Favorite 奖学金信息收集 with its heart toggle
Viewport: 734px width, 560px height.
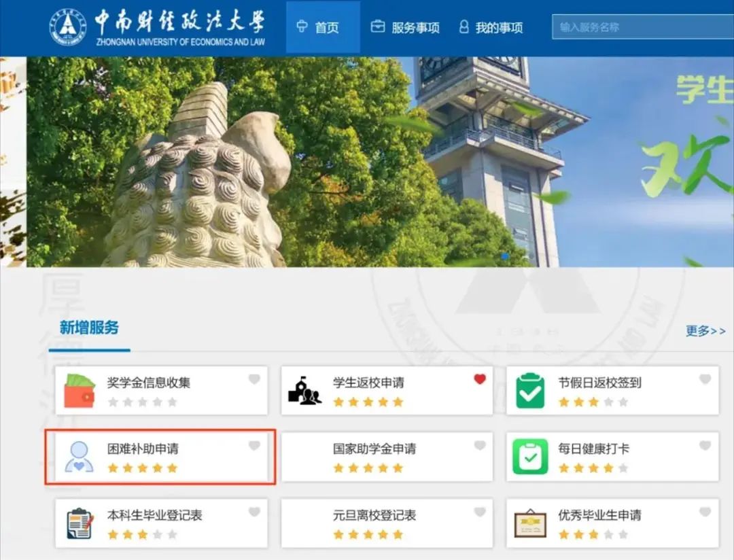[x=255, y=379]
